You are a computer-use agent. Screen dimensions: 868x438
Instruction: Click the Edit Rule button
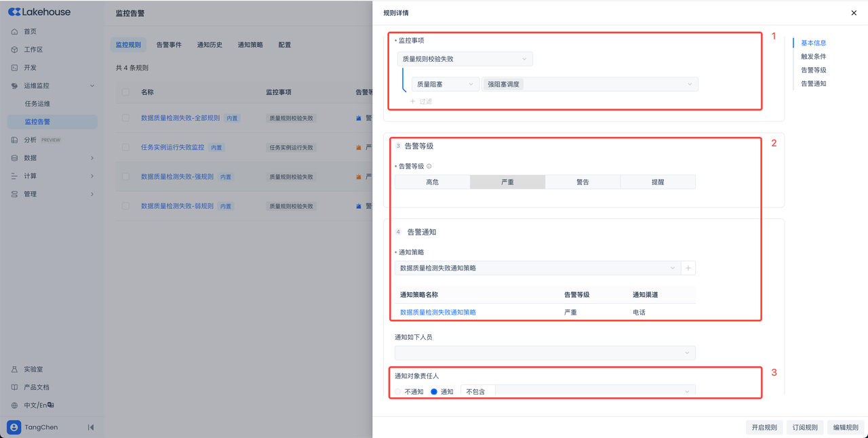[845, 427]
